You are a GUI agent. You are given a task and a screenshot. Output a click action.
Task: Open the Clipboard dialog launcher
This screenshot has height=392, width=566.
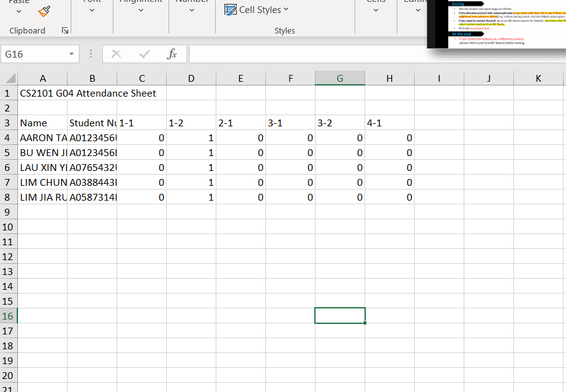click(x=65, y=30)
